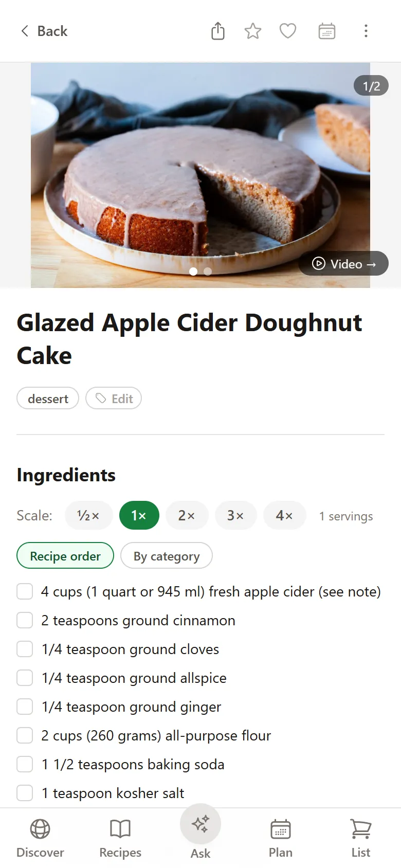Screen dimensions: 401x868
Task: Rate the recipe with the star icon
Action: [x=252, y=31]
